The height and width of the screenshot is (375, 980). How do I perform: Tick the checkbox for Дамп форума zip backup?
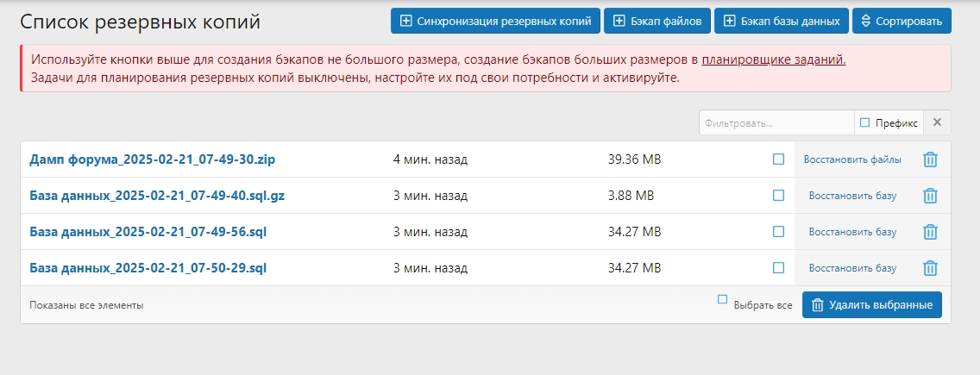pyautogui.click(x=779, y=159)
